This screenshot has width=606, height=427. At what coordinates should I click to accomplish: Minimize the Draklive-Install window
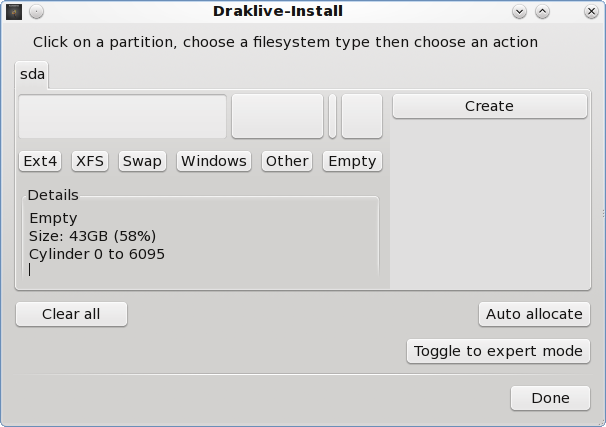tap(519, 12)
